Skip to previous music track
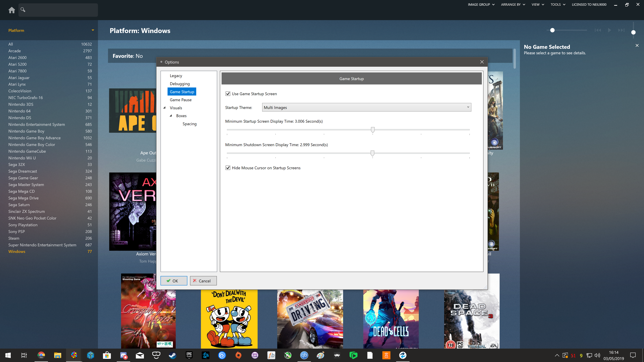 [x=598, y=30]
